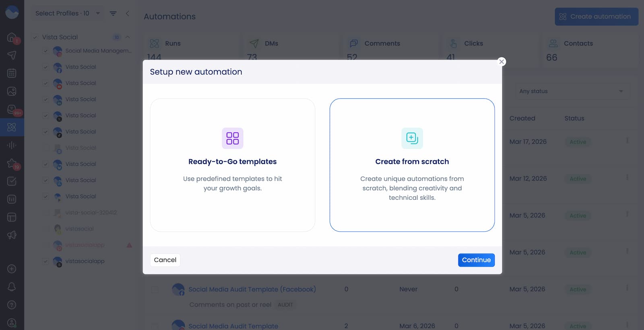Open Social Media Audit Template (Facebook) link
The image size is (644, 330).
(x=252, y=289)
